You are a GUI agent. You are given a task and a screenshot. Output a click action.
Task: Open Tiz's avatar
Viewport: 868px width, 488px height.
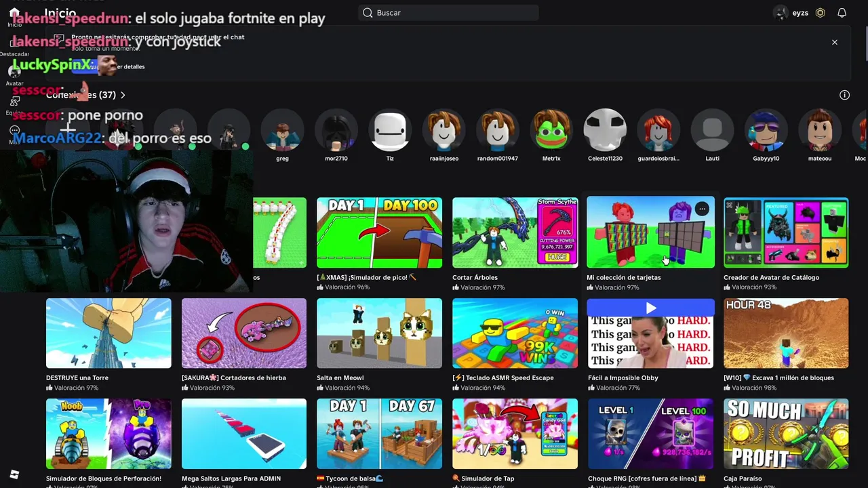click(390, 130)
